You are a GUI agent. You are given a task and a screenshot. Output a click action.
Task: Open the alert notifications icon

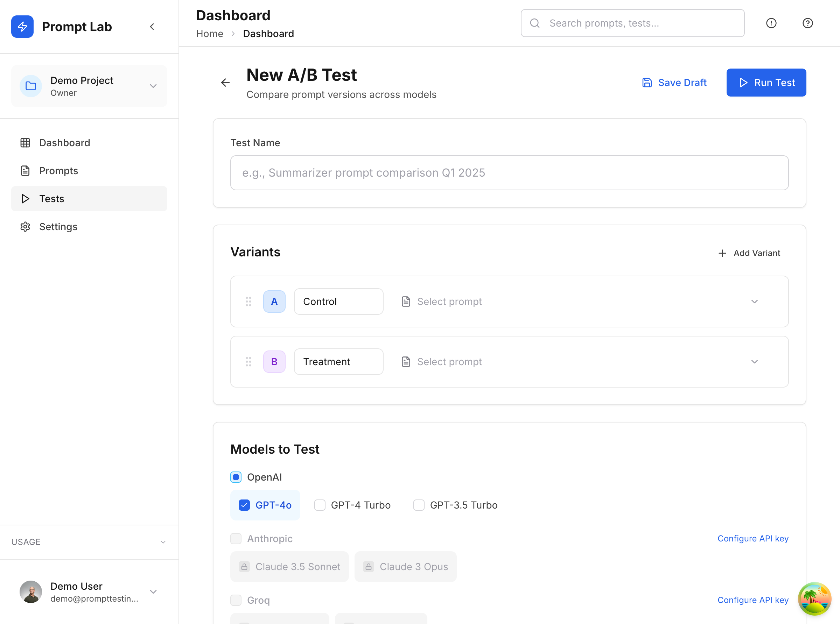pyautogui.click(x=771, y=23)
